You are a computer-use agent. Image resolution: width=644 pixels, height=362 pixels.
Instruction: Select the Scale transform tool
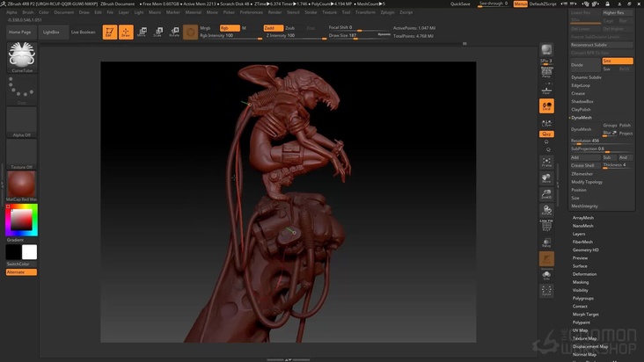pyautogui.click(x=158, y=32)
